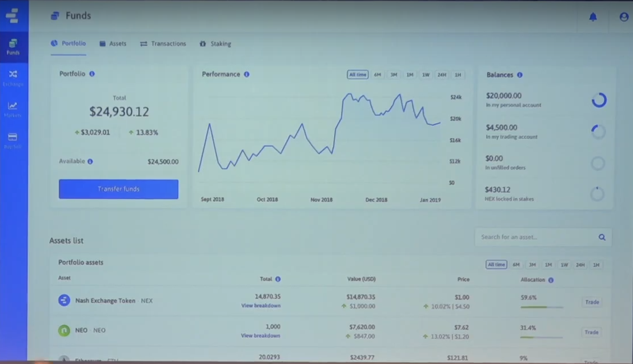Click the NEX allocation bar at 59.6%

click(542, 307)
